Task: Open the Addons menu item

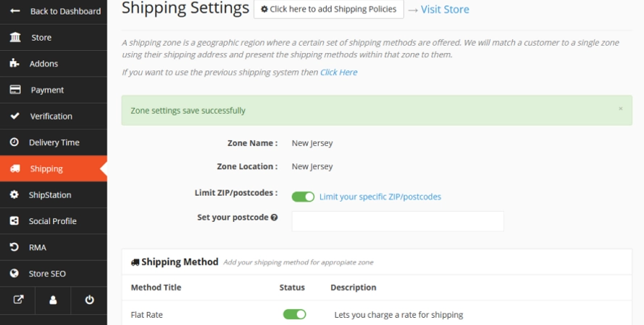Action: tap(54, 63)
